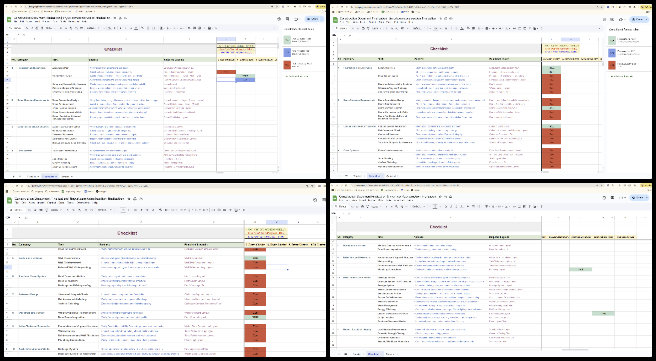Open comments icon in top-left screenshot

287,19
